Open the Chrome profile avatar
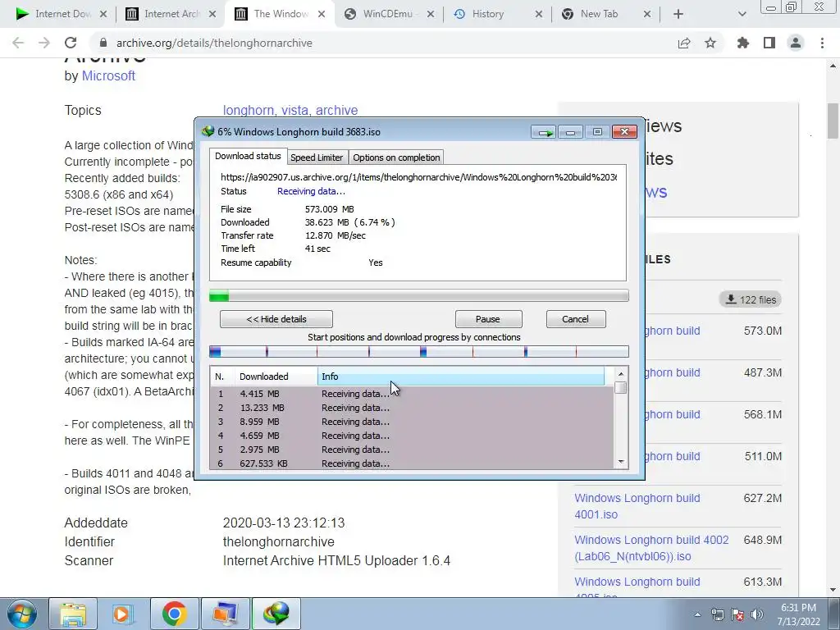Image resolution: width=840 pixels, height=630 pixels. [796, 43]
